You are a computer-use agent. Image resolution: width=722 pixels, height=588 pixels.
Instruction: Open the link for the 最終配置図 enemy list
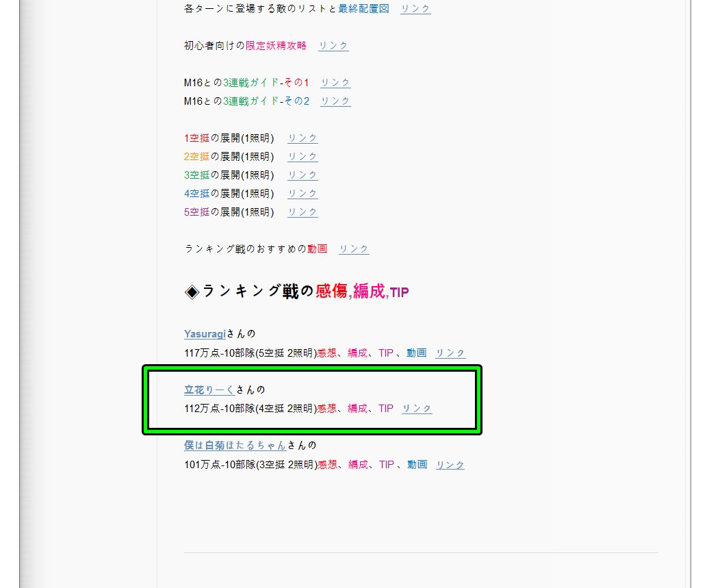(x=415, y=9)
